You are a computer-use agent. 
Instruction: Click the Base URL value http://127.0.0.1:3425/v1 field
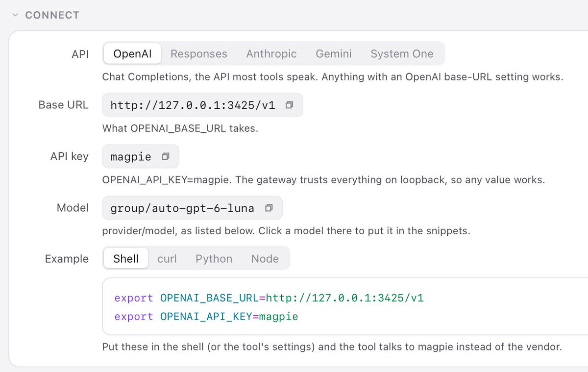202,105
